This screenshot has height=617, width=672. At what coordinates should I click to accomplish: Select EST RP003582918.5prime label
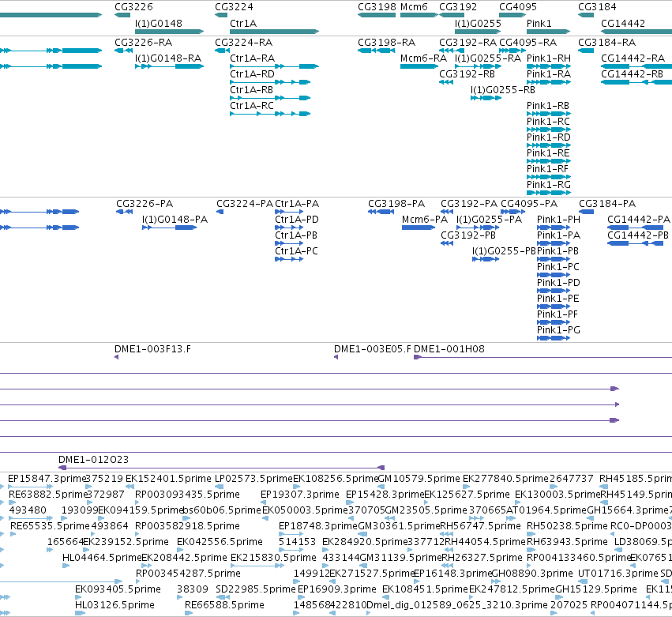point(187,525)
